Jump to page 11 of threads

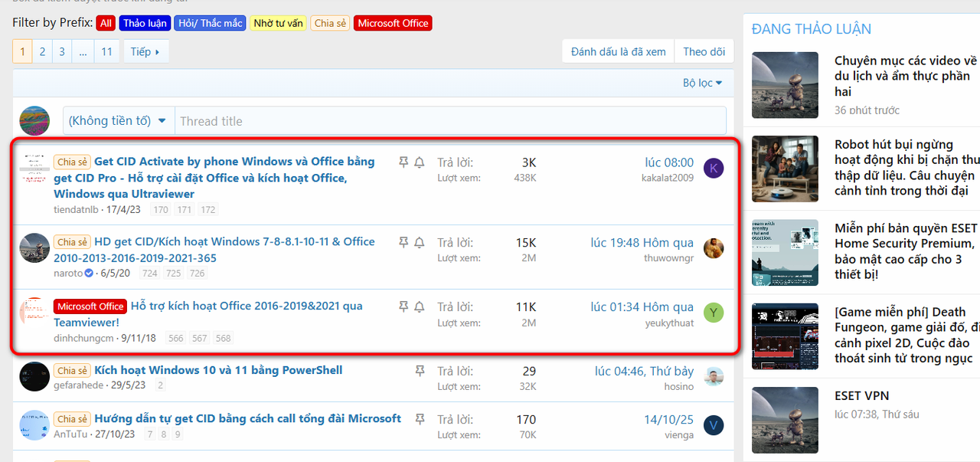pos(106,51)
